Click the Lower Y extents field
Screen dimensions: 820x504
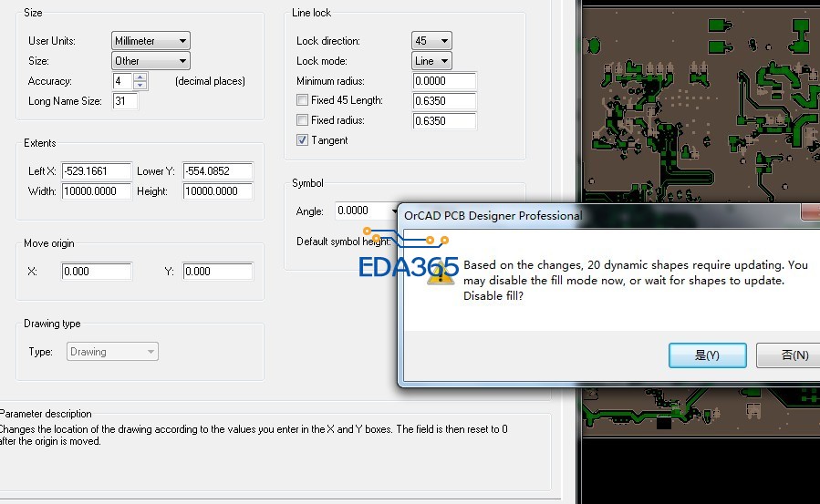(218, 171)
